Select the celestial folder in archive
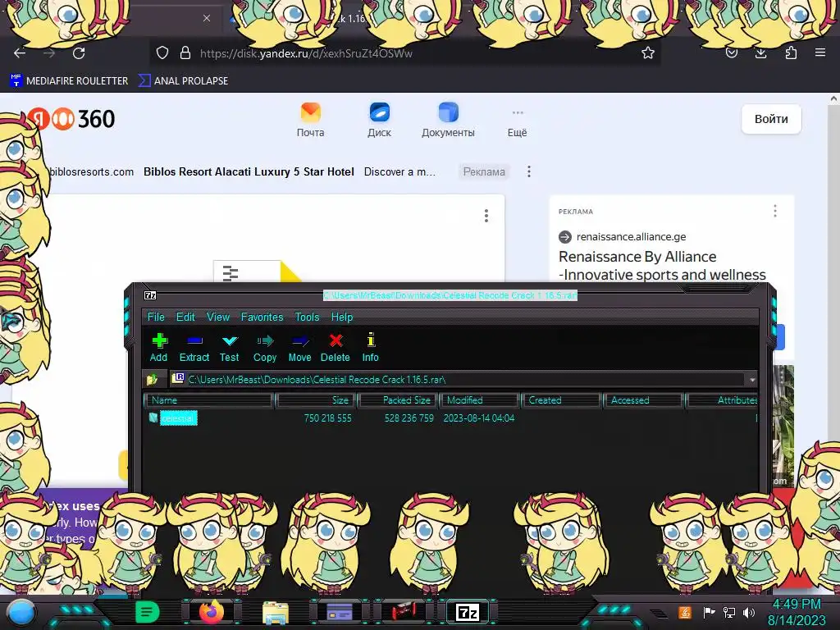 coord(178,418)
